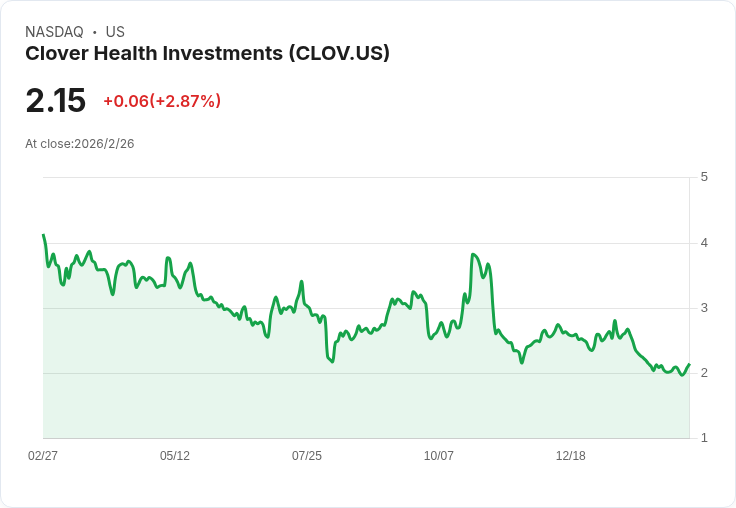Select the 02/27 date on the x-axis
Image resolution: width=736 pixels, height=508 pixels.
pos(43,456)
